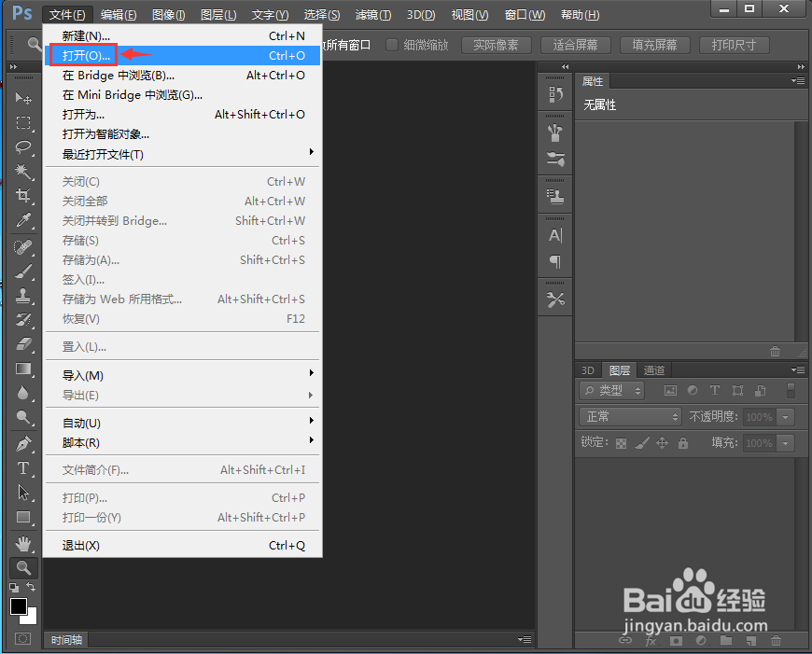Toggle lock image pixels
Image resolution: width=812 pixels, height=654 pixels.
coord(642,443)
